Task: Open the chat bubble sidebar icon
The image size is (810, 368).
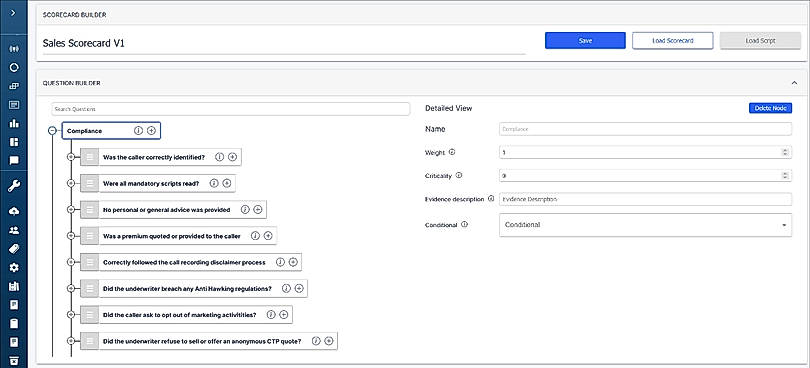Action: click(14, 160)
